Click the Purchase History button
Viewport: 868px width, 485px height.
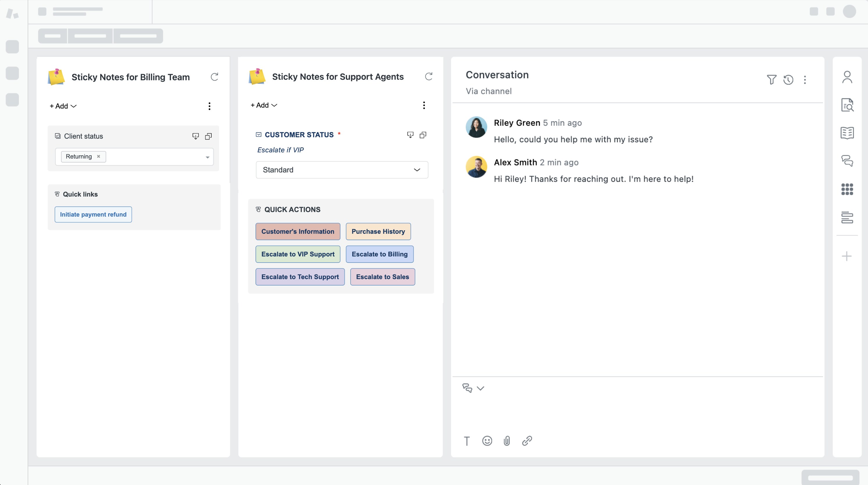point(378,231)
